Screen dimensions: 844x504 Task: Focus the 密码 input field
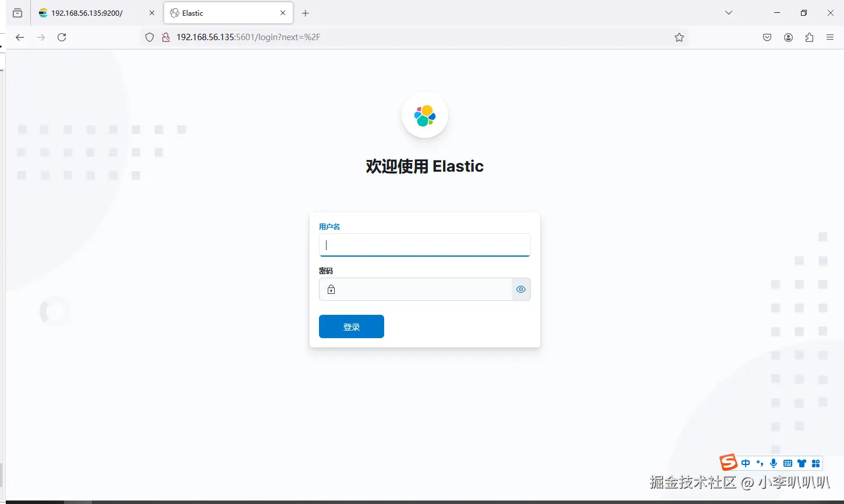coord(416,289)
